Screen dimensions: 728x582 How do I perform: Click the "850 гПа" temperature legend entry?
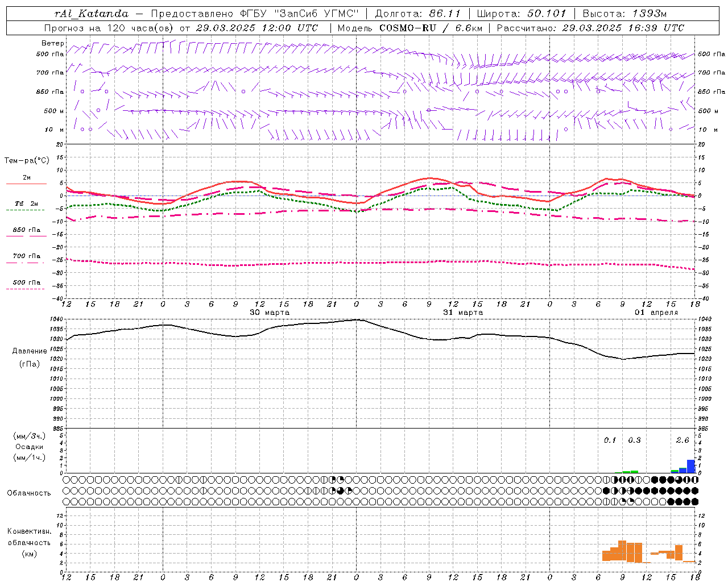[26, 230]
